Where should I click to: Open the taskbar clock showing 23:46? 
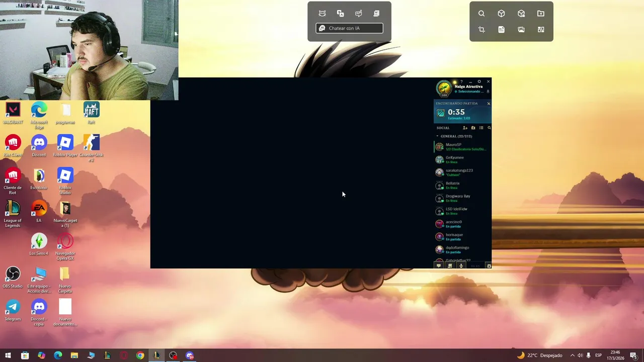615,355
